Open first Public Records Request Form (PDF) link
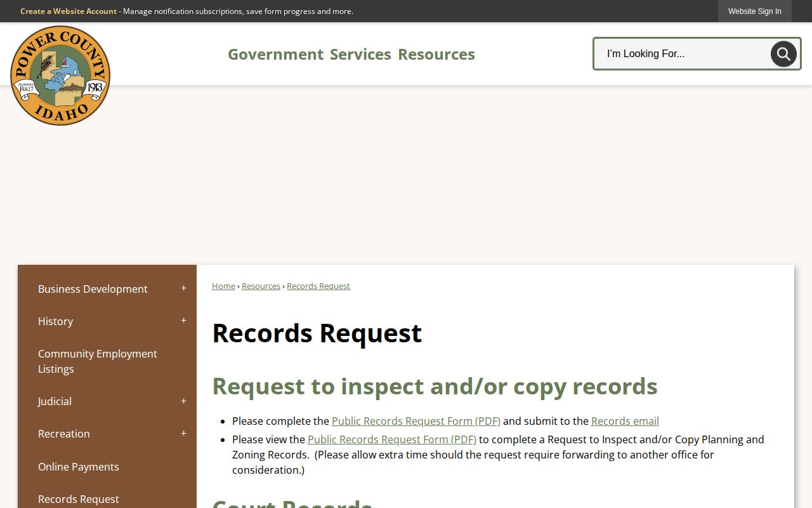 [416, 421]
